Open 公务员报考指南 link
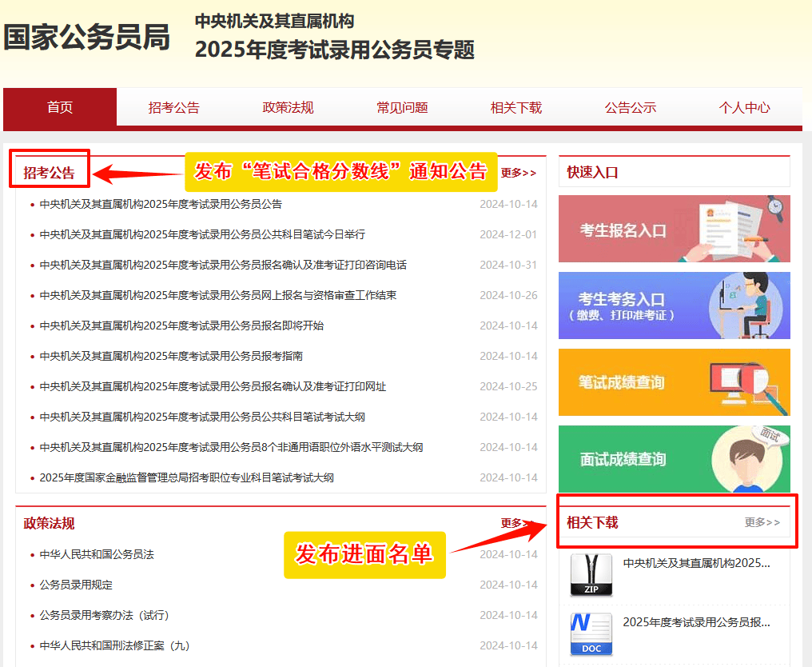The height and width of the screenshot is (667, 812). (171, 356)
